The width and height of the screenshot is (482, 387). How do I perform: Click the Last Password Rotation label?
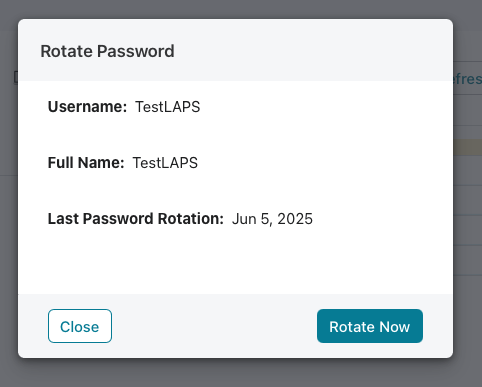click(x=136, y=219)
